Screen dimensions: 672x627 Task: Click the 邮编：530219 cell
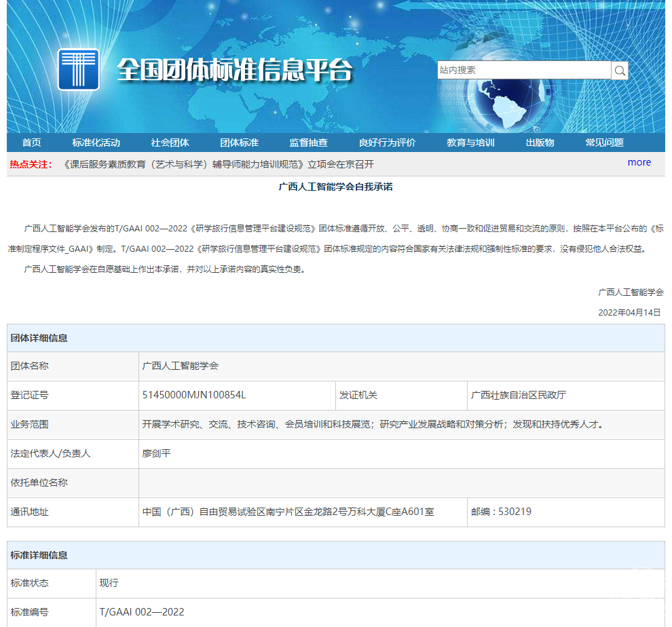[565, 512]
